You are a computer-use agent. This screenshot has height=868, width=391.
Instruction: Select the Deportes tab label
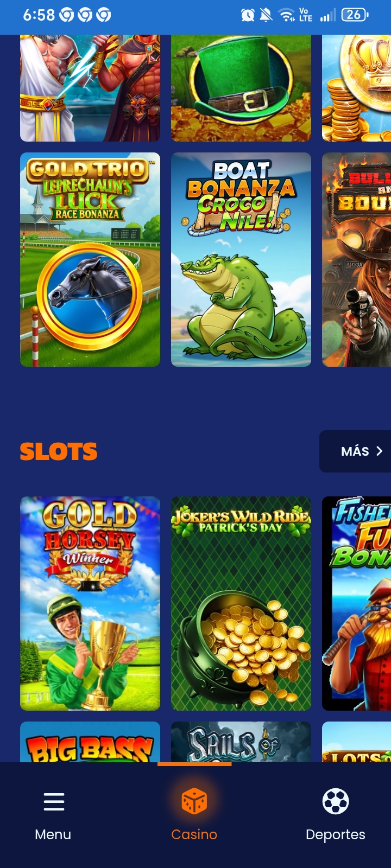point(336,834)
